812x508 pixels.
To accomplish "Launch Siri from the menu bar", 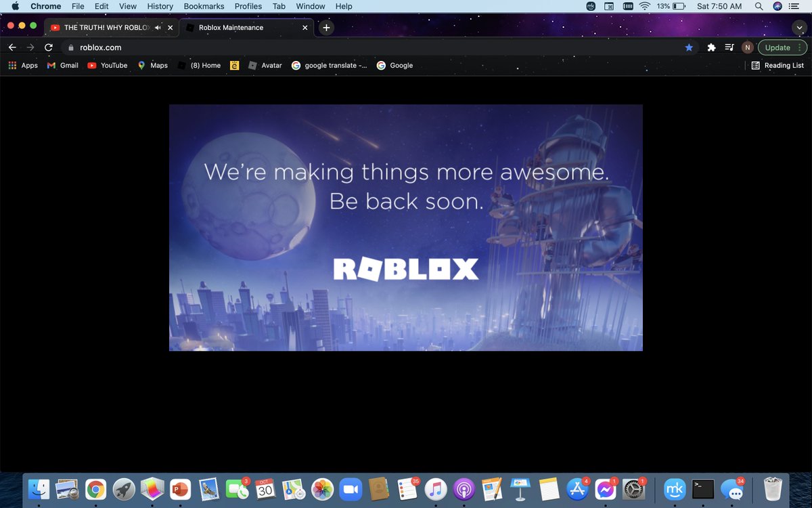I will pyautogui.click(x=777, y=6).
